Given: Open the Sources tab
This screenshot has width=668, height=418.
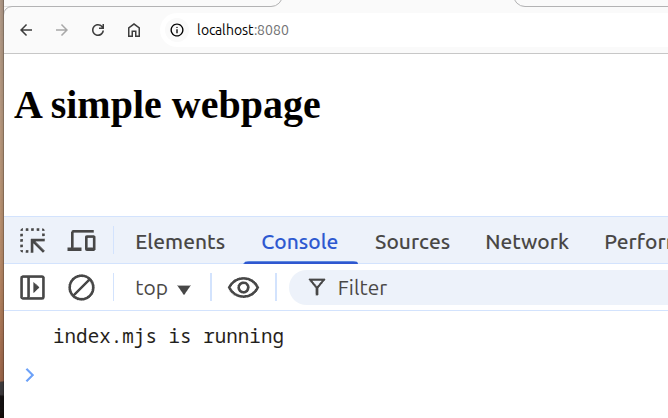Looking at the screenshot, I should [412, 241].
